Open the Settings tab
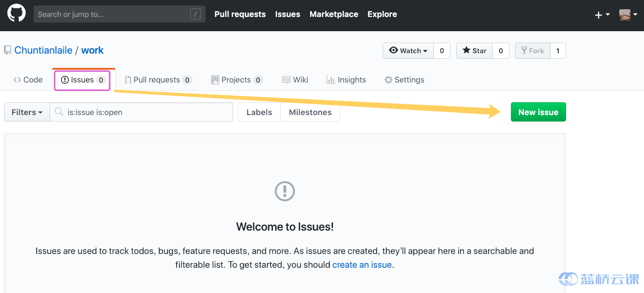This screenshot has height=293, width=644. tap(404, 80)
